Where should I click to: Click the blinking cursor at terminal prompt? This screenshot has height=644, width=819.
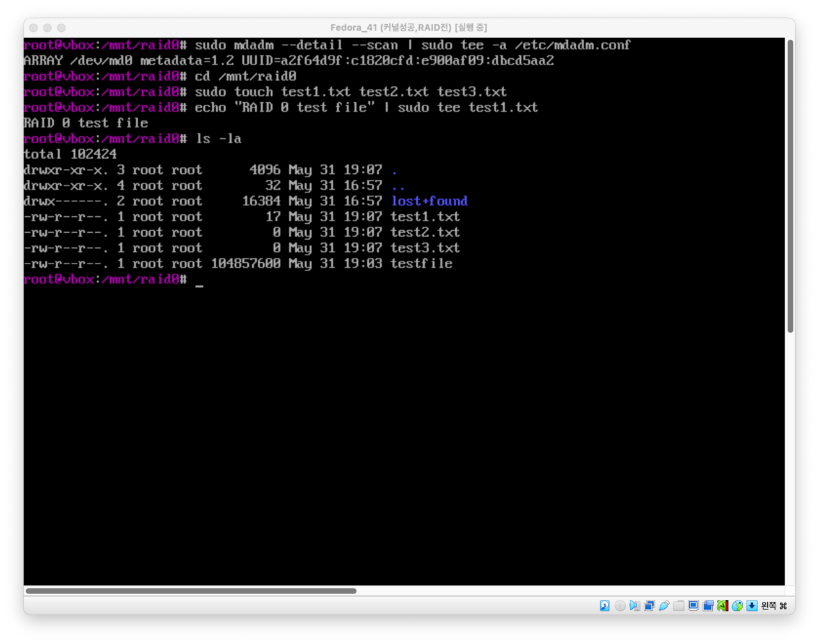(x=200, y=281)
